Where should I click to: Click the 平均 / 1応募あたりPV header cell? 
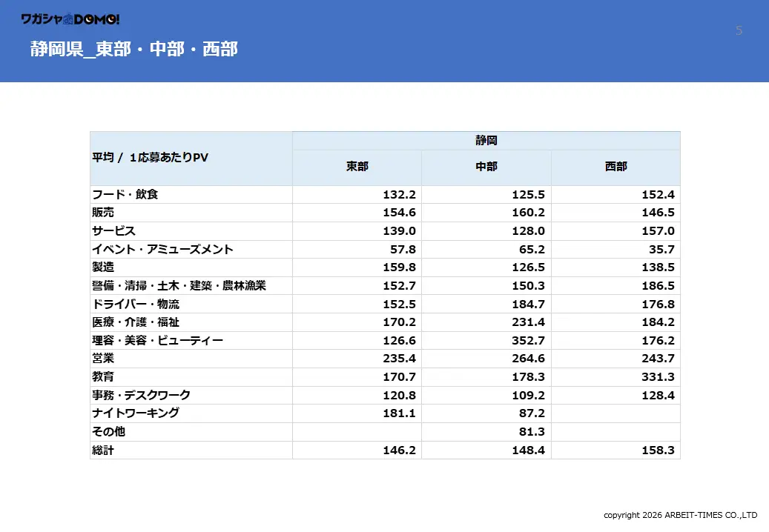pyautogui.click(x=150, y=157)
